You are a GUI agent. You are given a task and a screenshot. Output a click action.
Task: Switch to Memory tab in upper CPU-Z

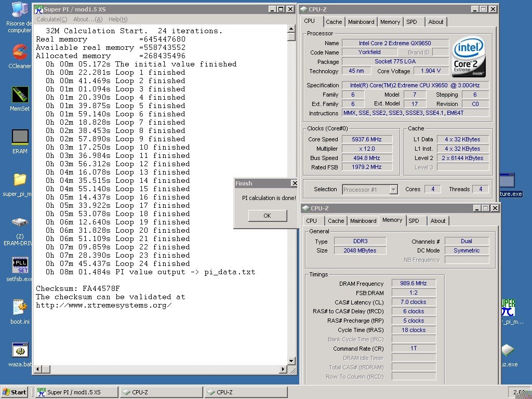(390, 22)
